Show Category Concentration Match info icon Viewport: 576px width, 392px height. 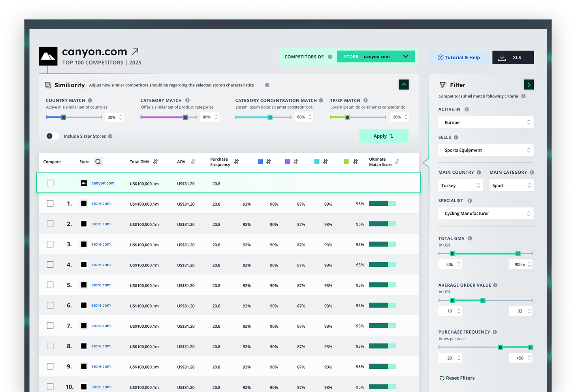[321, 100]
